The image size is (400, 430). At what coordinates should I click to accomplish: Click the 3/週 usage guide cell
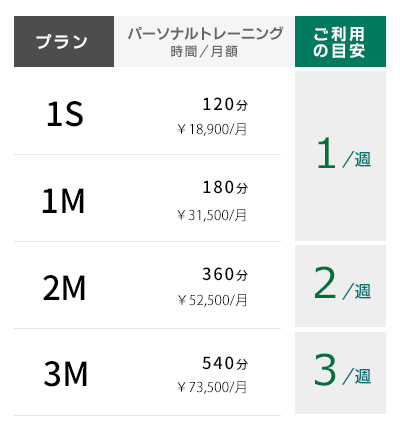click(x=340, y=373)
